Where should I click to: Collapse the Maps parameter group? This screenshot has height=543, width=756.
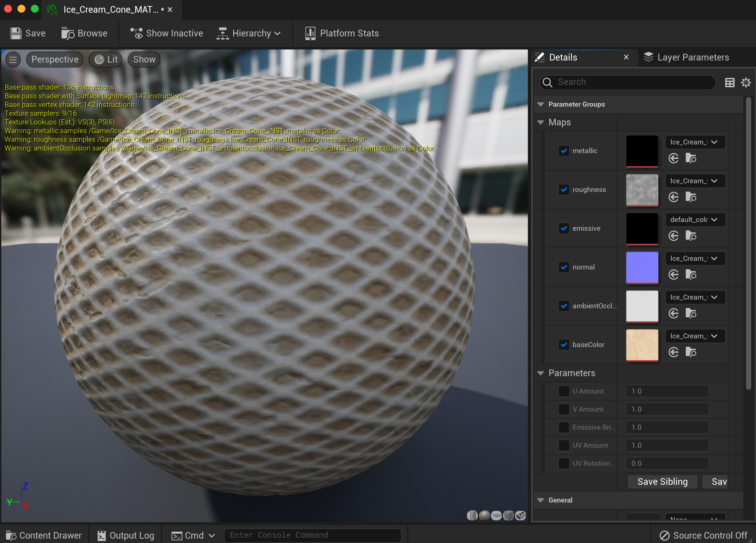click(x=540, y=122)
